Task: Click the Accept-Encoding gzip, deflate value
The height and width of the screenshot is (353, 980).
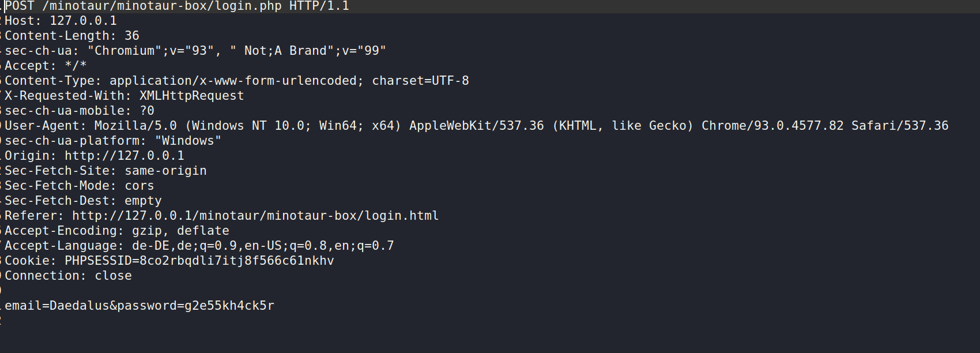Action: point(180,231)
